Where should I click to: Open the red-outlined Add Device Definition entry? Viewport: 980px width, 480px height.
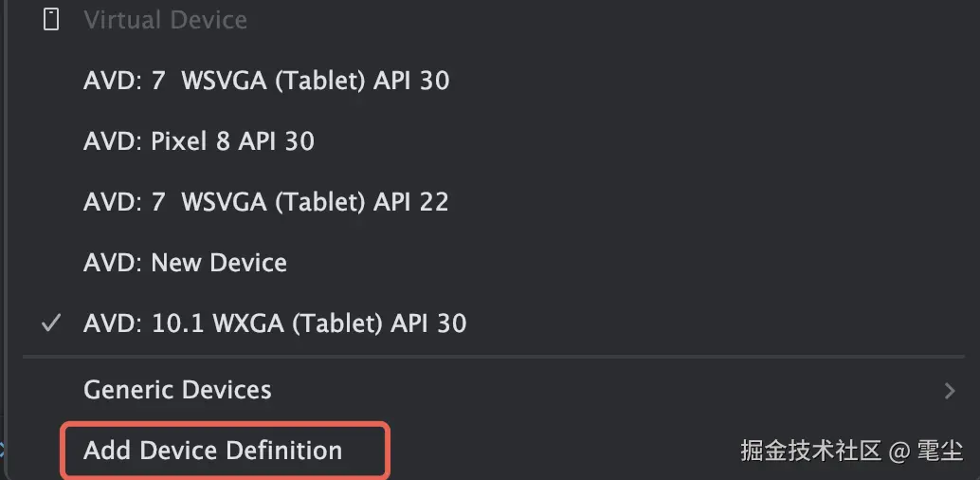(x=225, y=451)
